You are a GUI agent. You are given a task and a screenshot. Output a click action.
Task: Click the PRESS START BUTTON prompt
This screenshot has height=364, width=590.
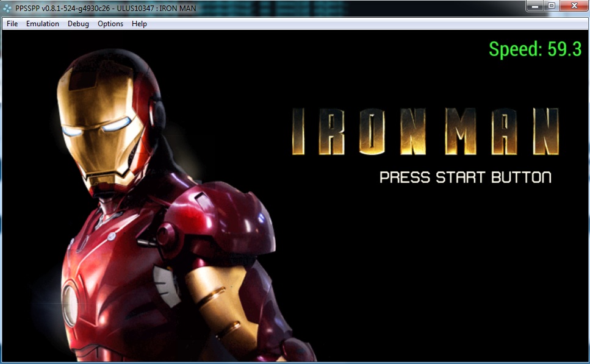coord(465,177)
